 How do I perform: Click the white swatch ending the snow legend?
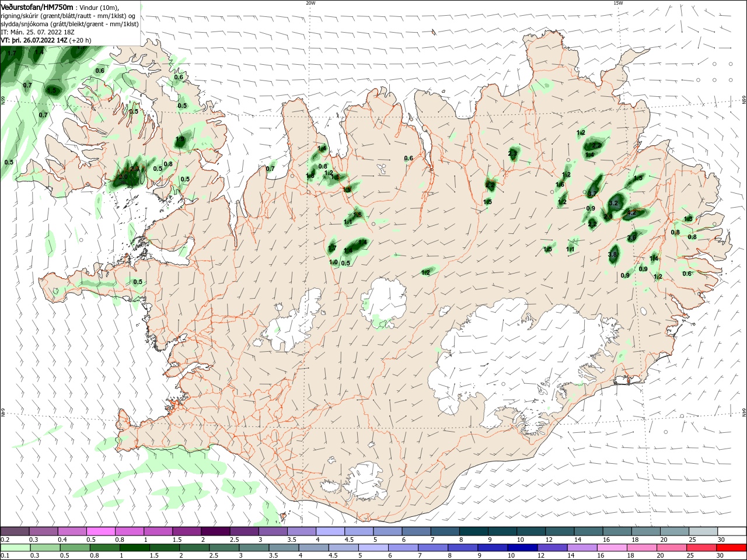click(x=732, y=531)
